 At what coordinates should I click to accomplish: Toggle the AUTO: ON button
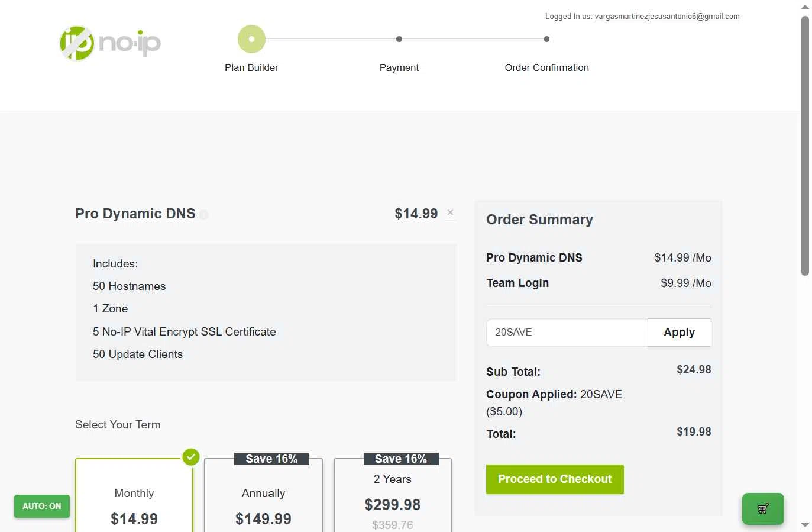click(x=42, y=506)
